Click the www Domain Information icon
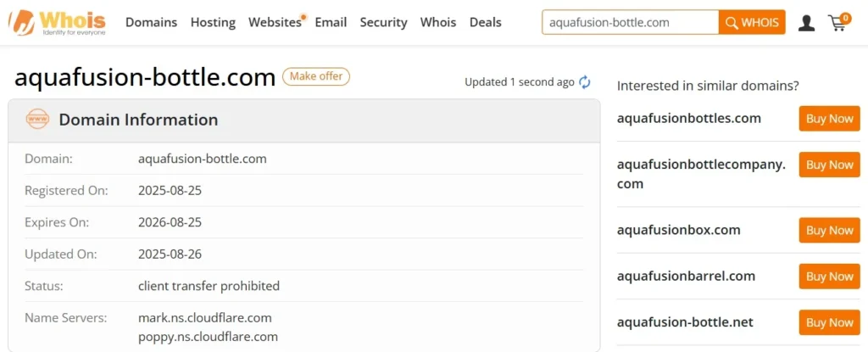This screenshot has width=868, height=352. pyautogui.click(x=37, y=120)
